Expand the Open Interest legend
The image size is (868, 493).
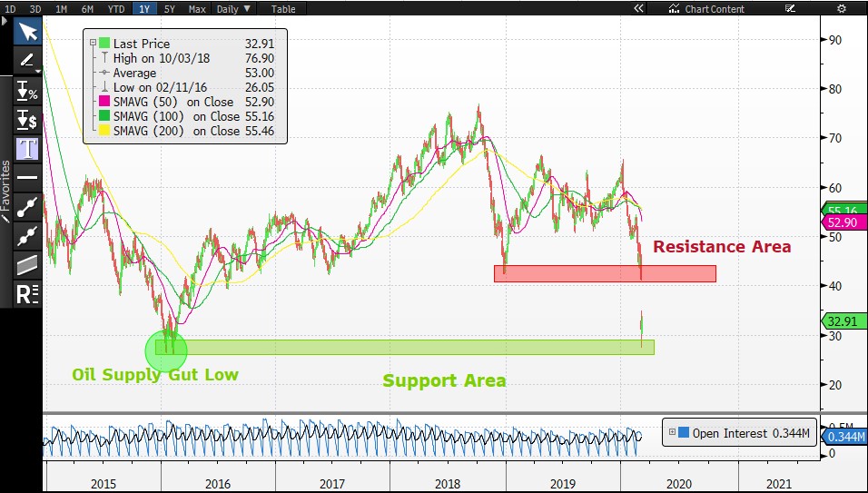(672, 432)
